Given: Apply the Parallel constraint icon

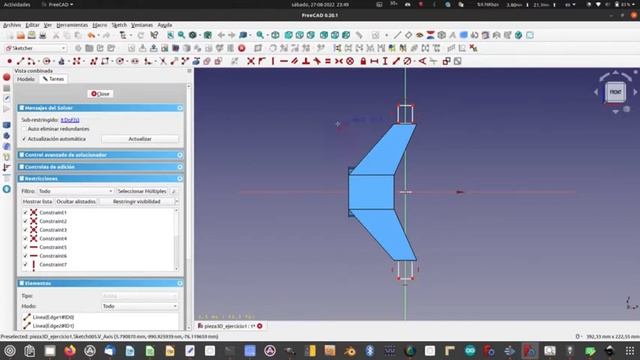Looking at the screenshot, I should (295, 61).
